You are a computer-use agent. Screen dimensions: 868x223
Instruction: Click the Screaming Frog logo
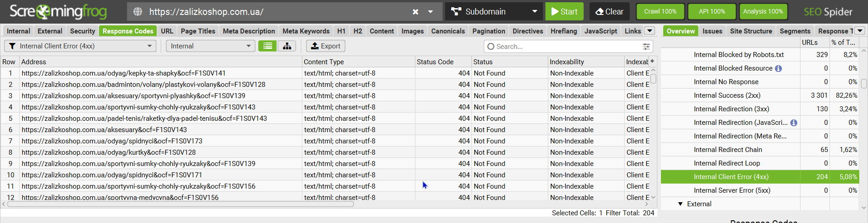click(58, 12)
